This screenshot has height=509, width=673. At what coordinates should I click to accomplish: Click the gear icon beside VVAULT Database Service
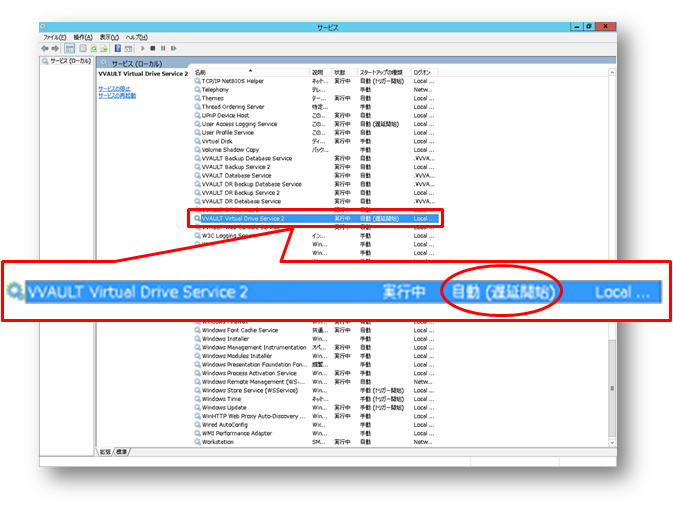tap(197, 176)
